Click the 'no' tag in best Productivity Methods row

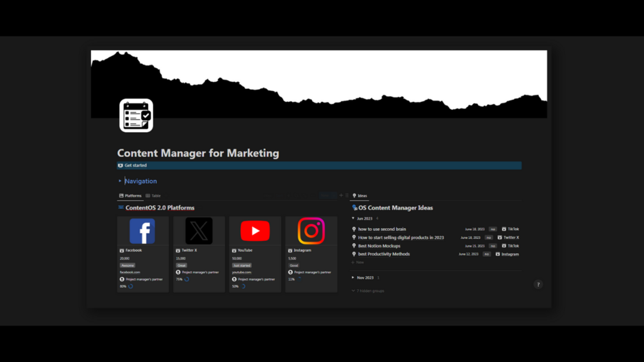tap(487, 254)
